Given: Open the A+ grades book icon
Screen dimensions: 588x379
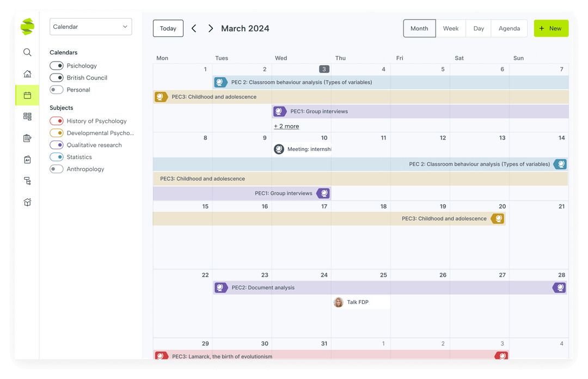Looking at the screenshot, I should pyautogui.click(x=27, y=159).
